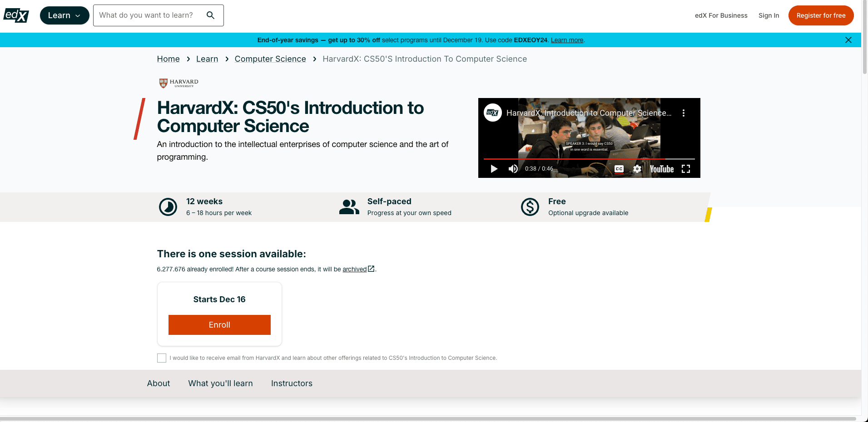Click the clock duration icon
Viewport: 868px width, 422px height.
168,207
